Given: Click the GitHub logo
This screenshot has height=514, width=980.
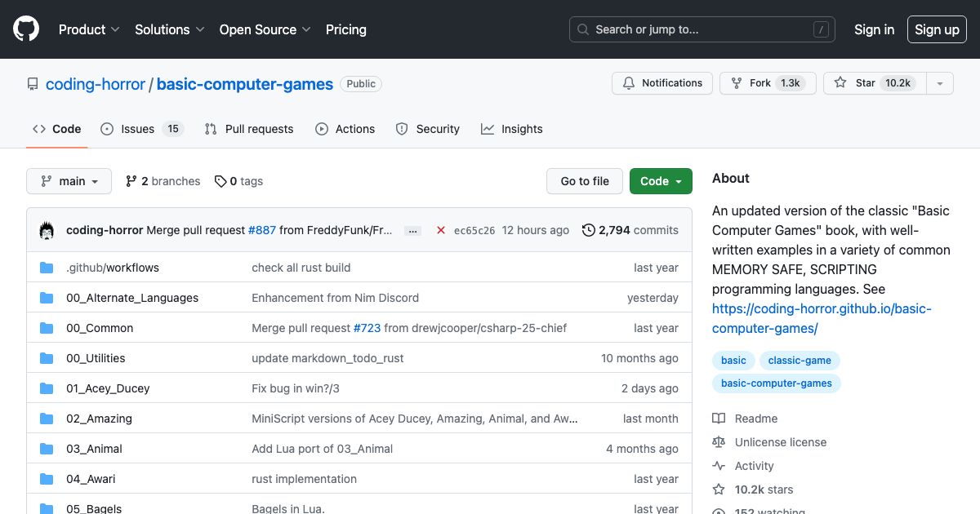Looking at the screenshot, I should (25, 29).
